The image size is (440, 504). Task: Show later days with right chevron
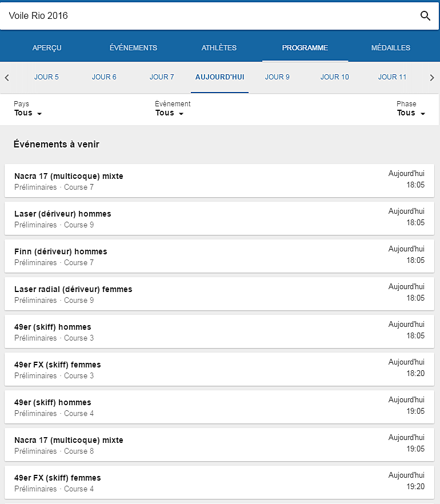pos(432,78)
